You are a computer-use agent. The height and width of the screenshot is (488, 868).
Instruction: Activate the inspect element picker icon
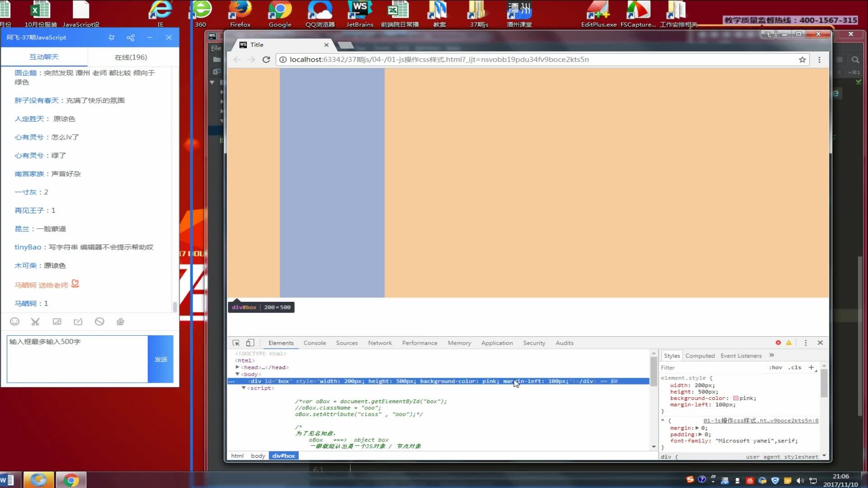point(236,343)
